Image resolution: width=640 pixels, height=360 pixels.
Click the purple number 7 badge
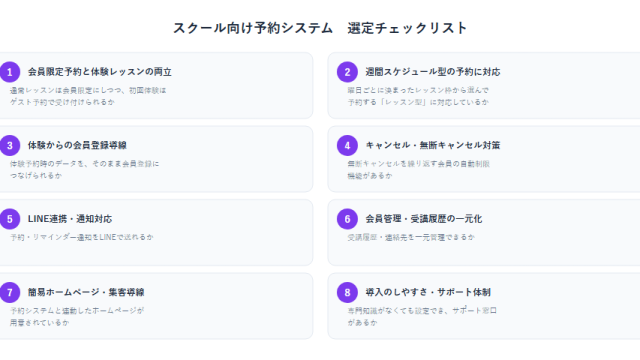(x=10, y=293)
